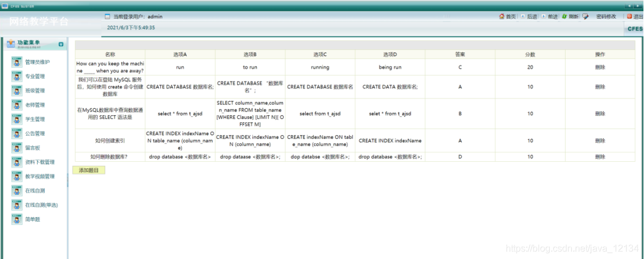Click the 答案 column header
The image size is (644, 259).
tap(460, 54)
